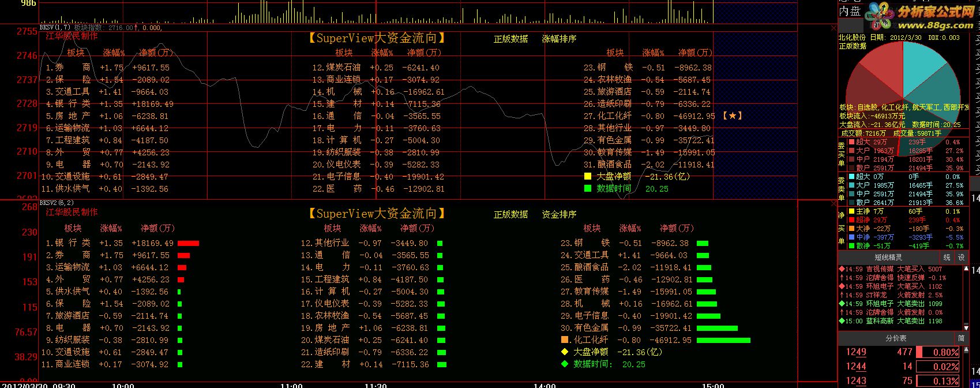Select row 22.建材 -7115.36 in 资金排序
Viewport: 980px width, 388px height.
(x=365, y=364)
